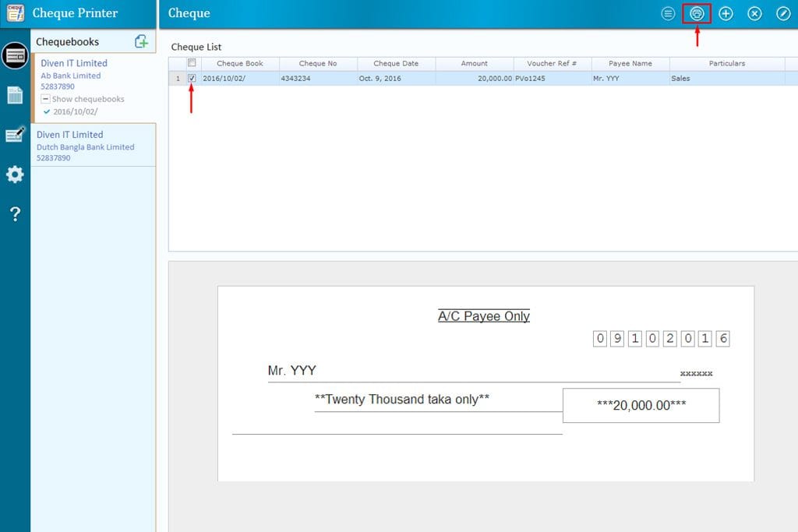The image size is (798, 532).
Task: Click the edit cheque pencil icon
Action: [x=783, y=14]
